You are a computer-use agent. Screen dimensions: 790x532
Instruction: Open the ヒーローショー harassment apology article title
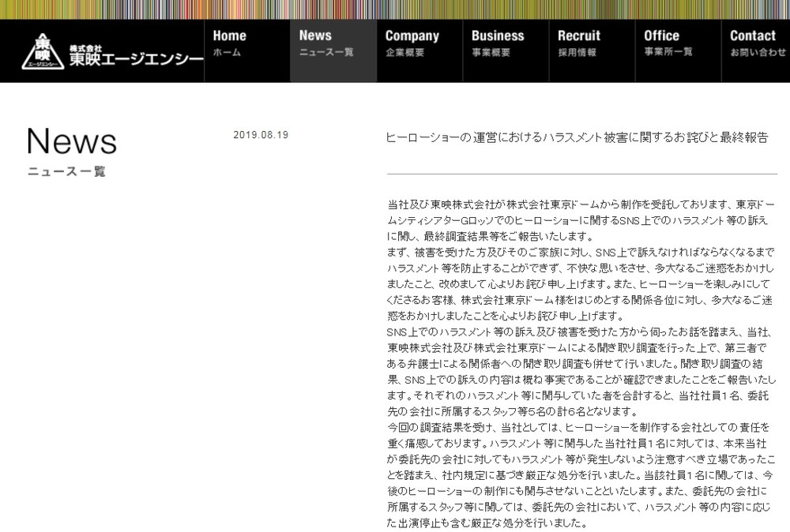(x=577, y=137)
